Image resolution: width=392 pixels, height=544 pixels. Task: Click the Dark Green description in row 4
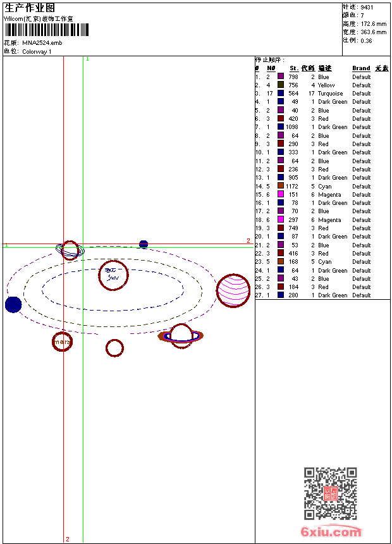[333, 102]
